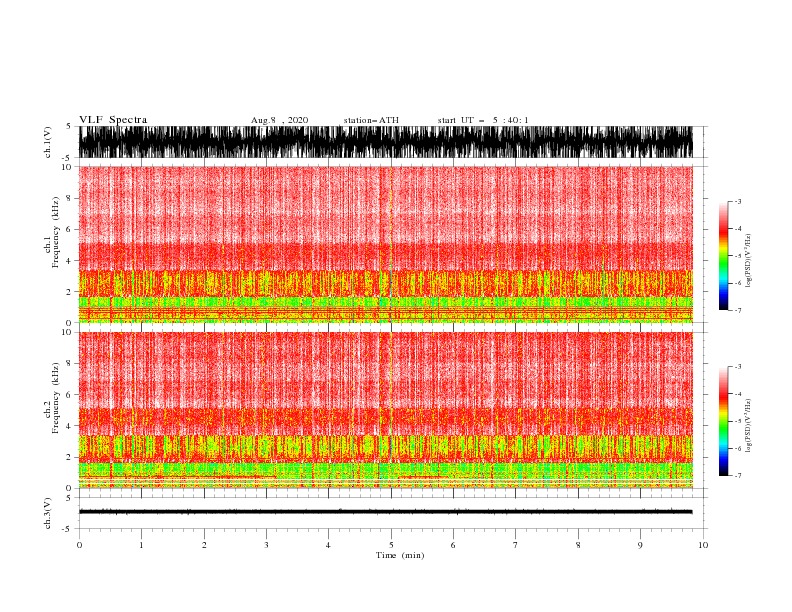Click the "VLF Spectra" plot title

(x=113, y=120)
